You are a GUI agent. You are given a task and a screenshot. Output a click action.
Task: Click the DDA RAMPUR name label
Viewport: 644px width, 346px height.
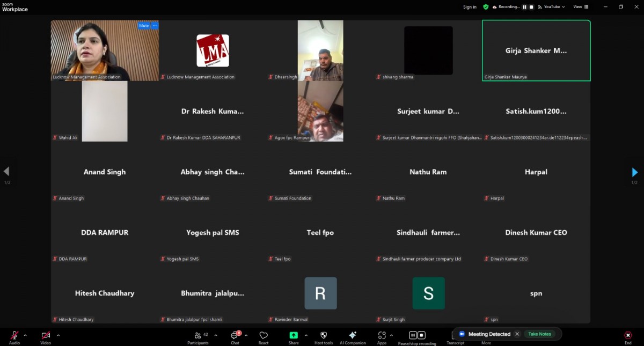72,259
